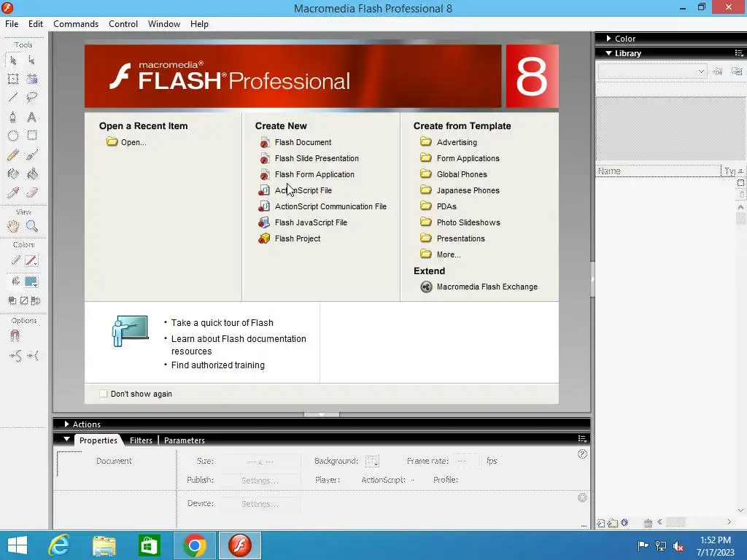
Task: Select the Pencil tool
Action: click(13, 155)
